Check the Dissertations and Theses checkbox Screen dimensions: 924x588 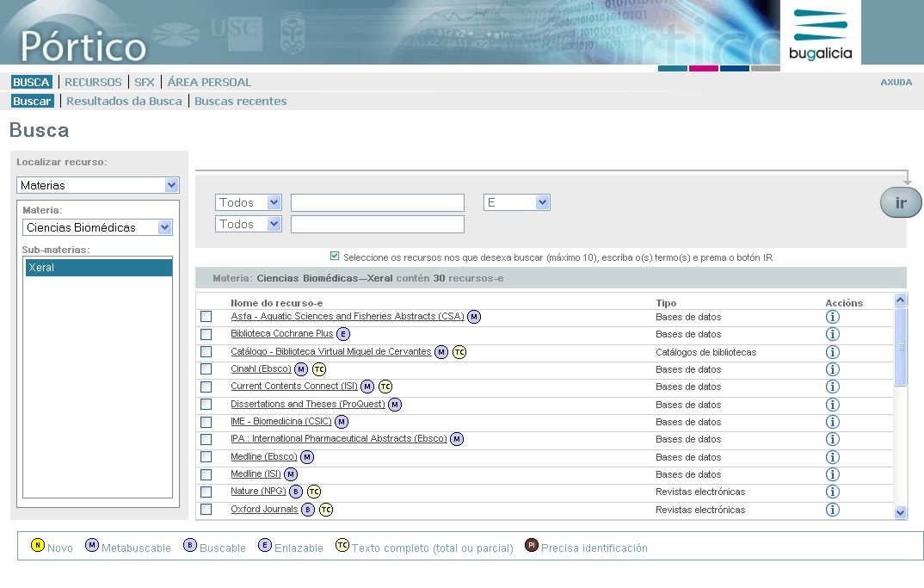tap(206, 405)
